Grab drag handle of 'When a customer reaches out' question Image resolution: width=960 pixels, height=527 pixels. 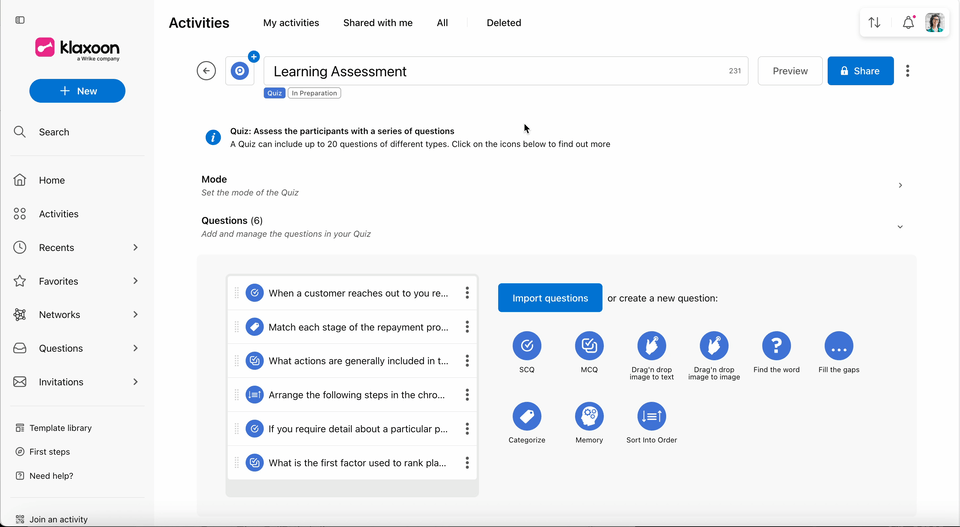[236, 293]
